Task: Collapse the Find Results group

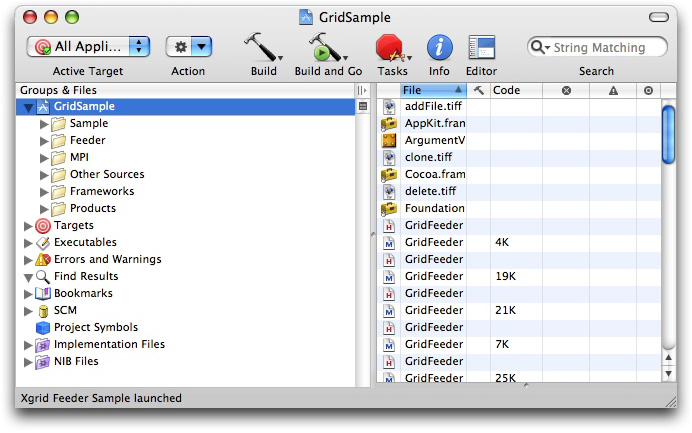Action: (28, 277)
